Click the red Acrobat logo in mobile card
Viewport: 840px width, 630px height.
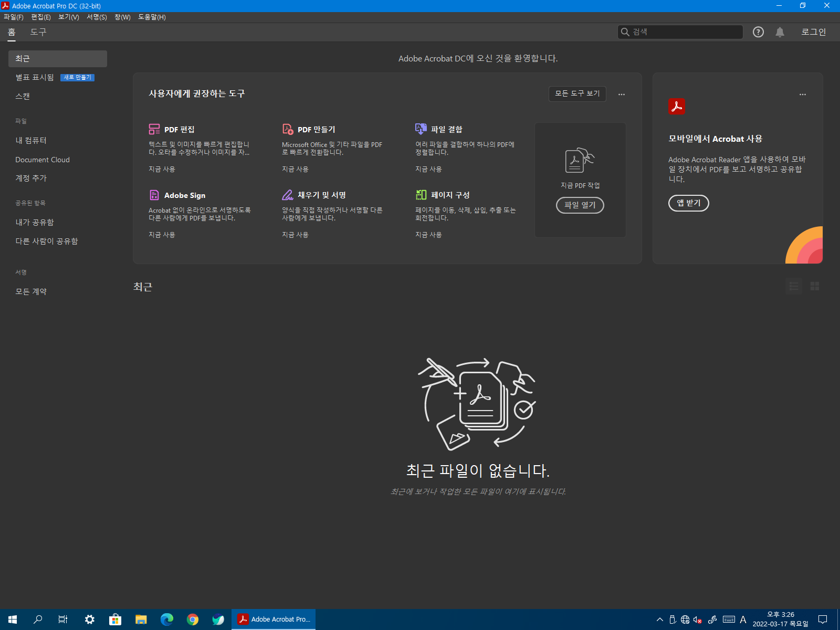click(677, 107)
